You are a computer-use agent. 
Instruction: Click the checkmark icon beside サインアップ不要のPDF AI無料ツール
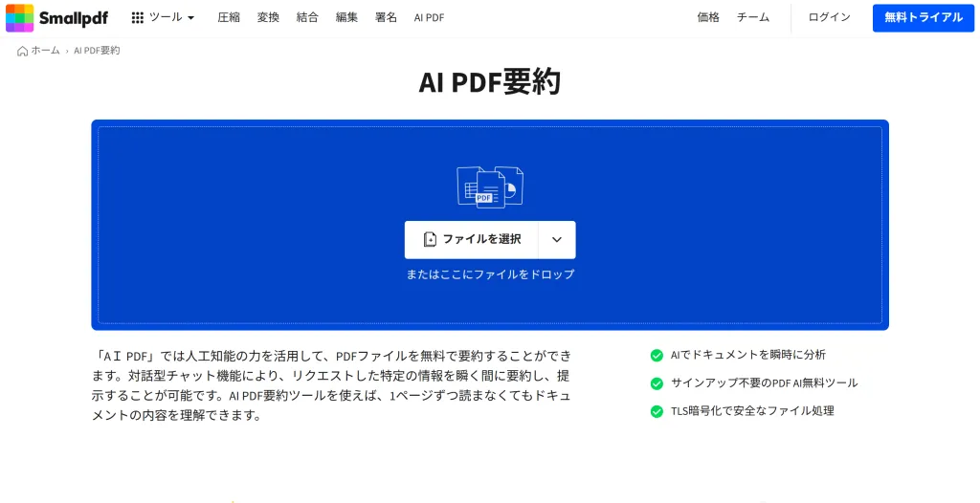tap(657, 383)
